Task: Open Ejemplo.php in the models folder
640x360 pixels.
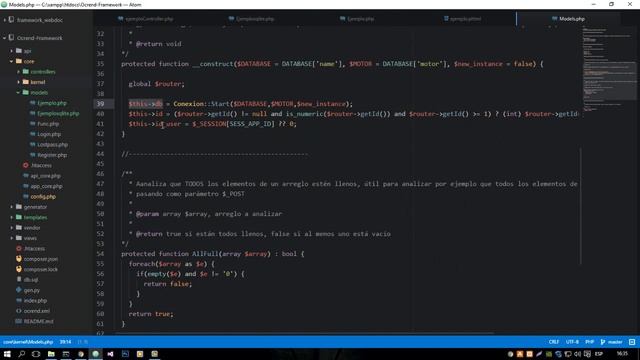Action: tap(52, 103)
